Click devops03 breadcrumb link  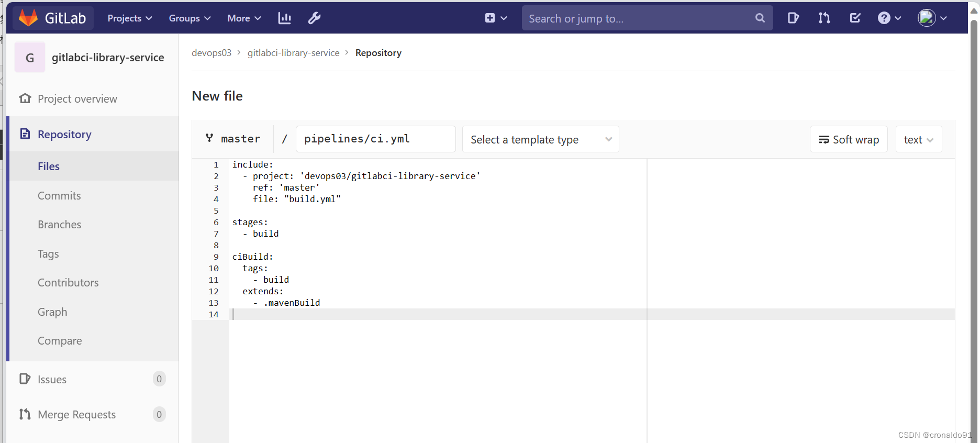pos(211,53)
